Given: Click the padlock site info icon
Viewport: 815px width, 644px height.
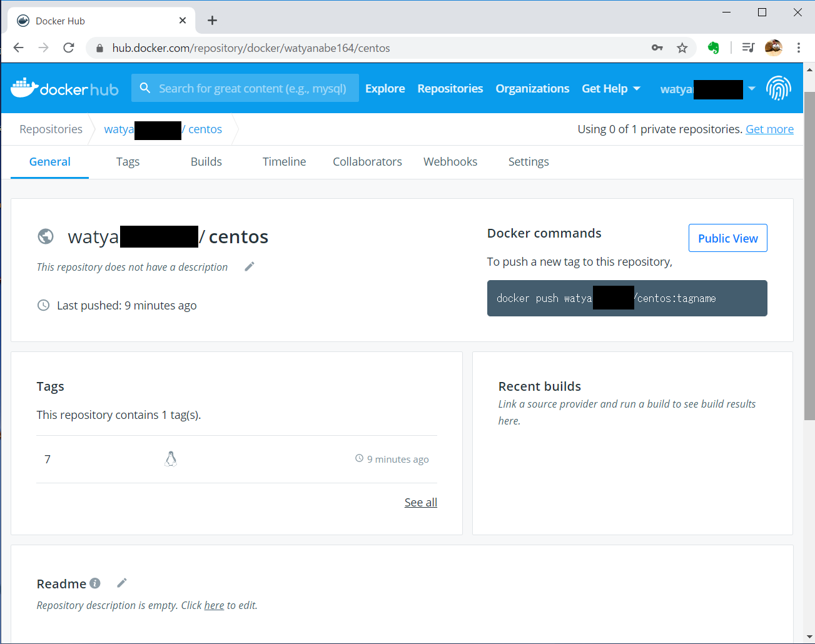Looking at the screenshot, I should tap(99, 48).
